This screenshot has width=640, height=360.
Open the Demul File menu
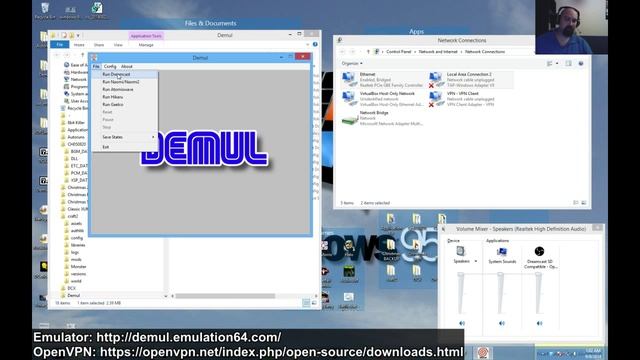tap(96, 66)
